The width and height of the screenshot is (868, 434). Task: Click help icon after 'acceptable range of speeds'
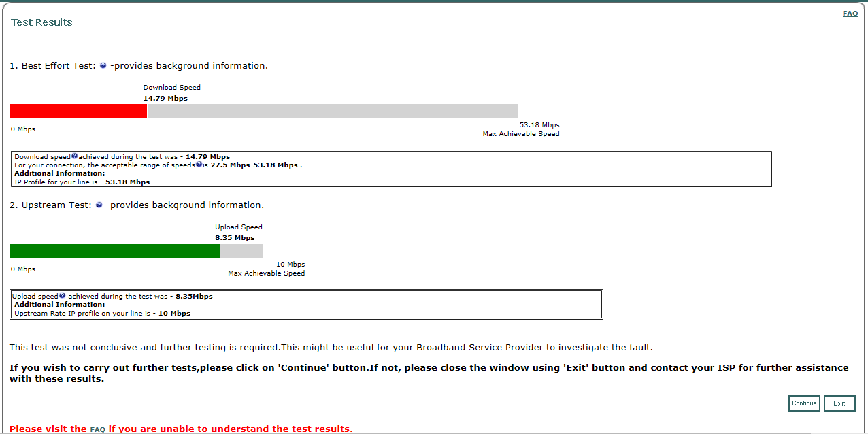pyautogui.click(x=199, y=165)
